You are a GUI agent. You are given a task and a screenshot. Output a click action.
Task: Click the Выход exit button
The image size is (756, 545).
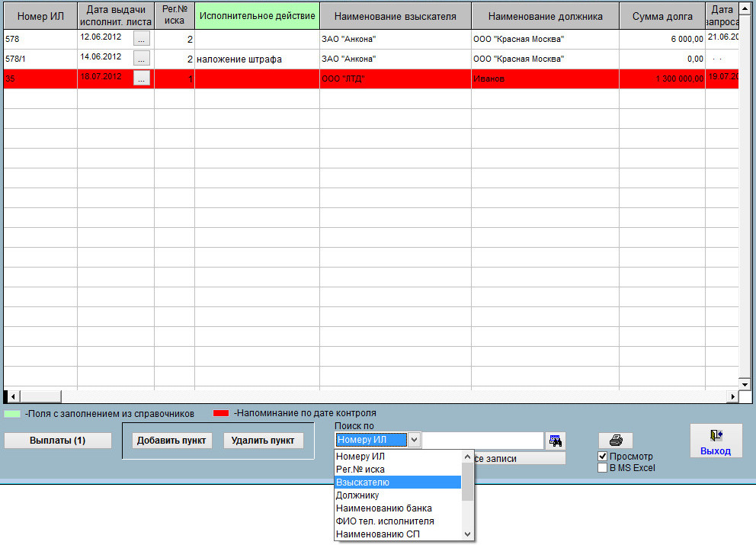coord(716,441)
